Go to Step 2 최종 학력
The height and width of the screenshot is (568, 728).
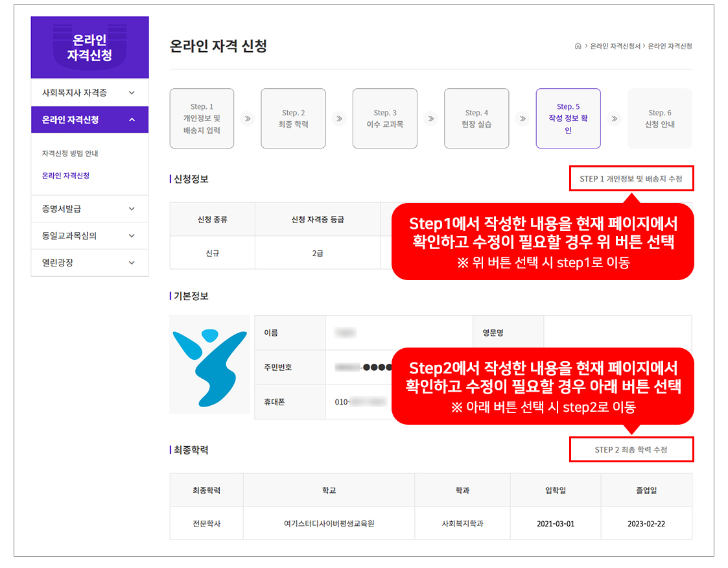coord(293,119)
